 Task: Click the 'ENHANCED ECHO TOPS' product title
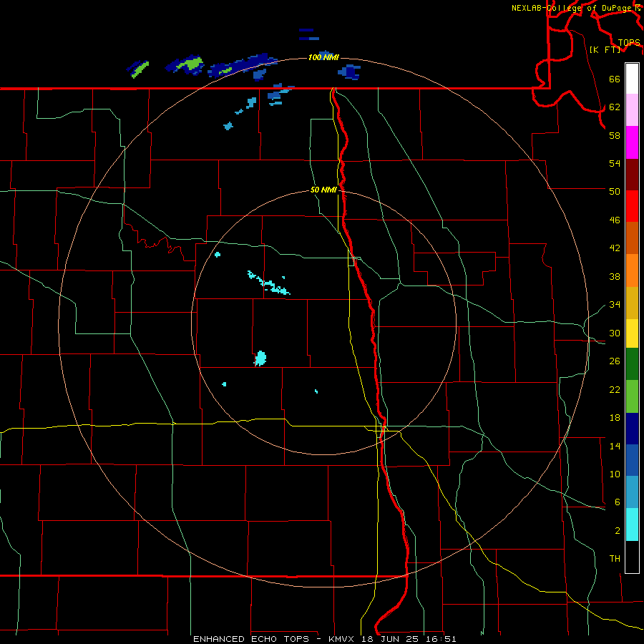pos(251,639)
